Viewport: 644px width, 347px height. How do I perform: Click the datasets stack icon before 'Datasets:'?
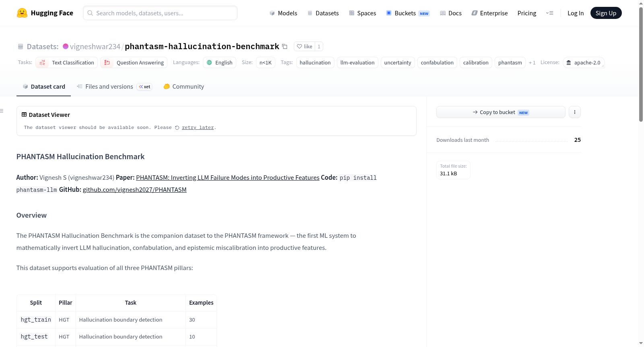tap(21, 46)
